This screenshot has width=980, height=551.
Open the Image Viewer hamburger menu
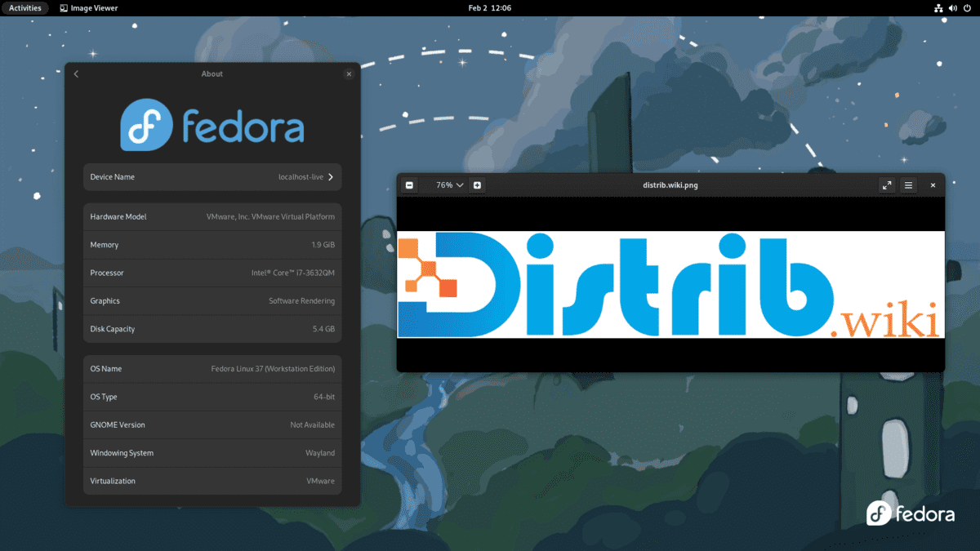point(908,185)
